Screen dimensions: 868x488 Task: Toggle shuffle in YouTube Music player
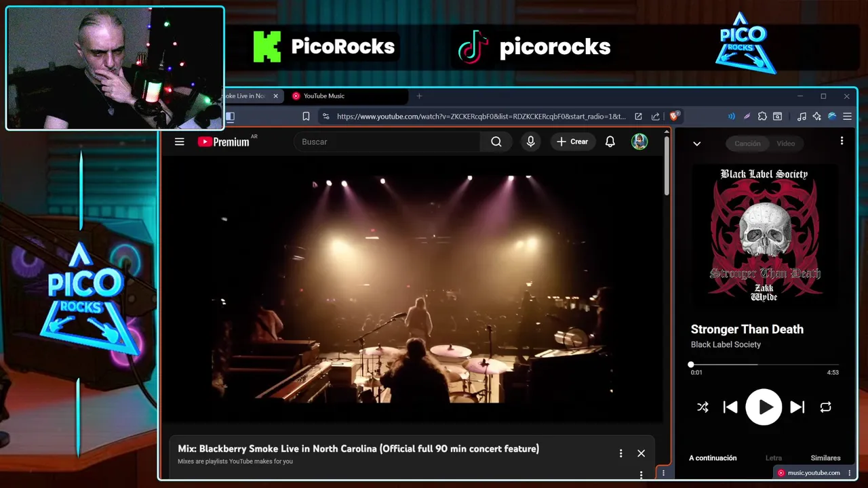click(703, 407)
